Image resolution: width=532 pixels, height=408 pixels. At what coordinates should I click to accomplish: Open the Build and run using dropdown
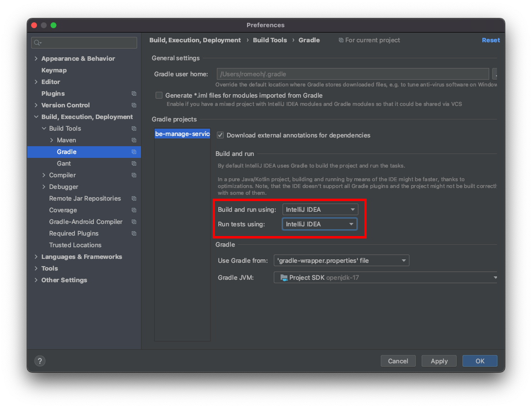coord(320,209)
